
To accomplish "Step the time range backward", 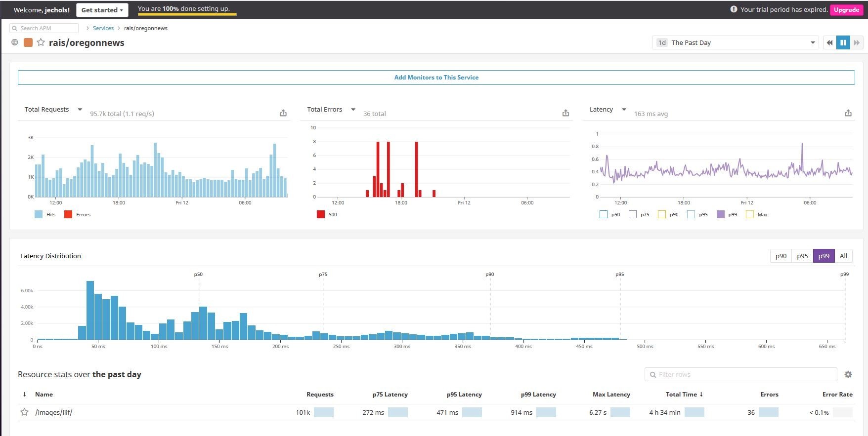I will [829, 42].
